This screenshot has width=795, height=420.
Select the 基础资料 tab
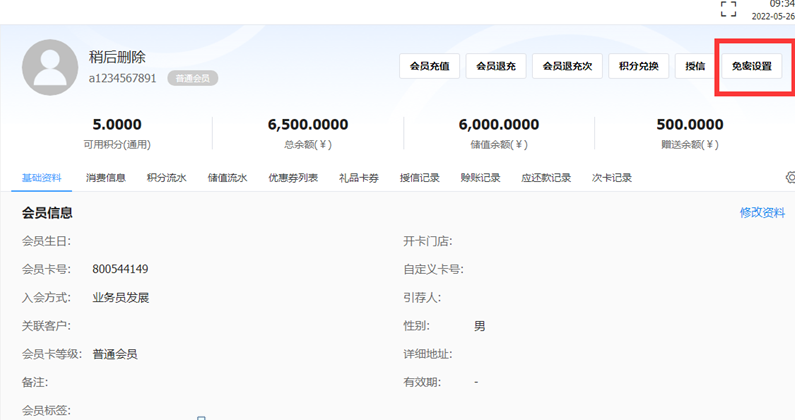(x=42, y=178)
